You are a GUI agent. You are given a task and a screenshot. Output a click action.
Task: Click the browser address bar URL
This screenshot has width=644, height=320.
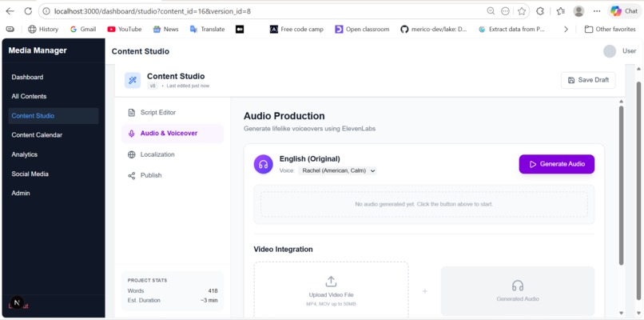(153, 11)
